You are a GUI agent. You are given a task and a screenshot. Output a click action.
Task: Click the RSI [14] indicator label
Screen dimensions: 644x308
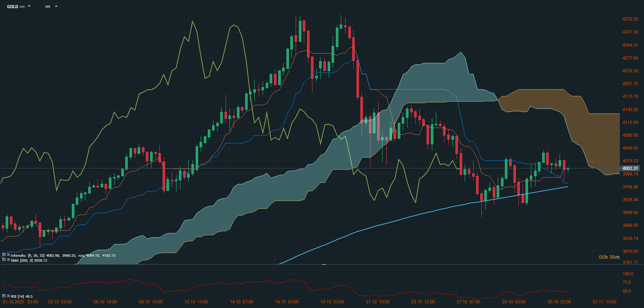17,296
